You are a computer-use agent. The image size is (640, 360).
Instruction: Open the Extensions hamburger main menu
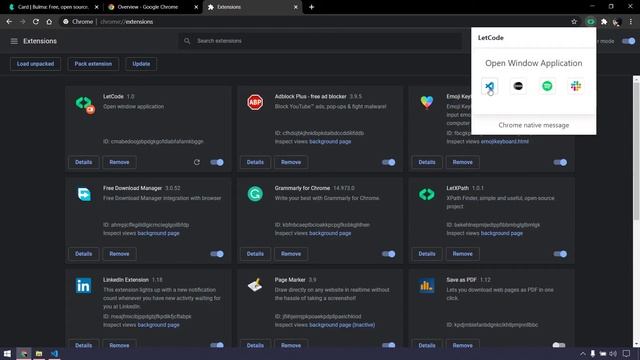pos(14,41)
